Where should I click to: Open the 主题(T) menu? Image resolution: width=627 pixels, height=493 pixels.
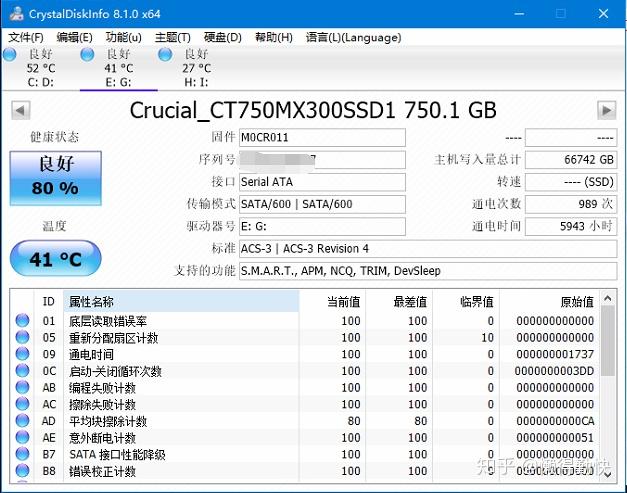click(172, 38)
